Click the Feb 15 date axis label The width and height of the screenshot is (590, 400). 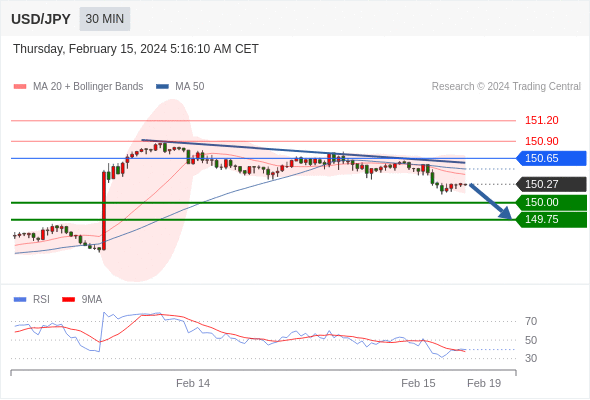(x=418, y=383)
